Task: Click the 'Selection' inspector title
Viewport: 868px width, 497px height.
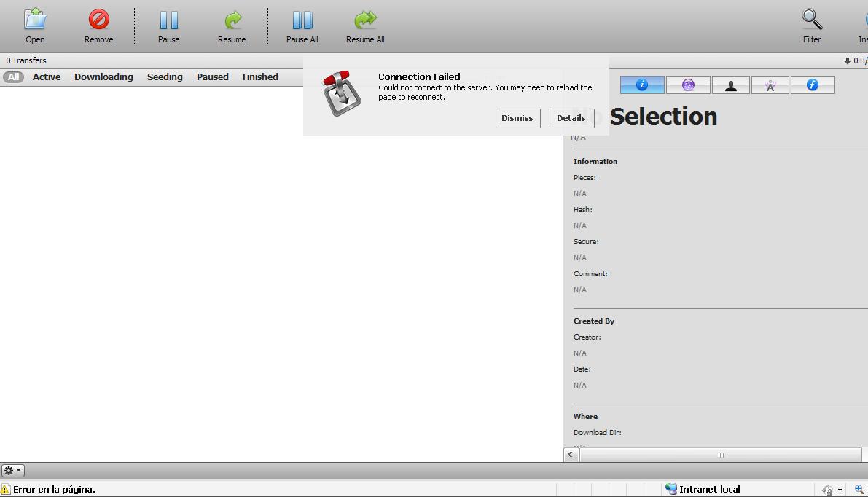Action: click(x=663, y=116)
